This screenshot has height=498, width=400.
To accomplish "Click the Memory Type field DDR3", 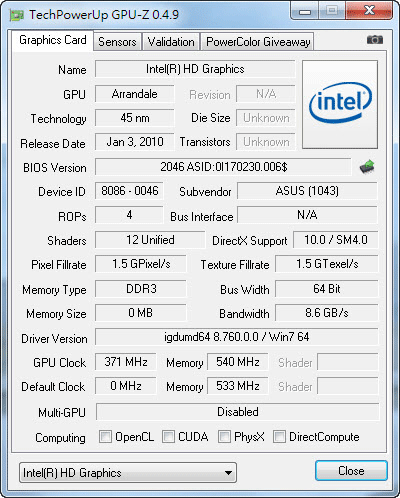I will (x=141, y=289).
